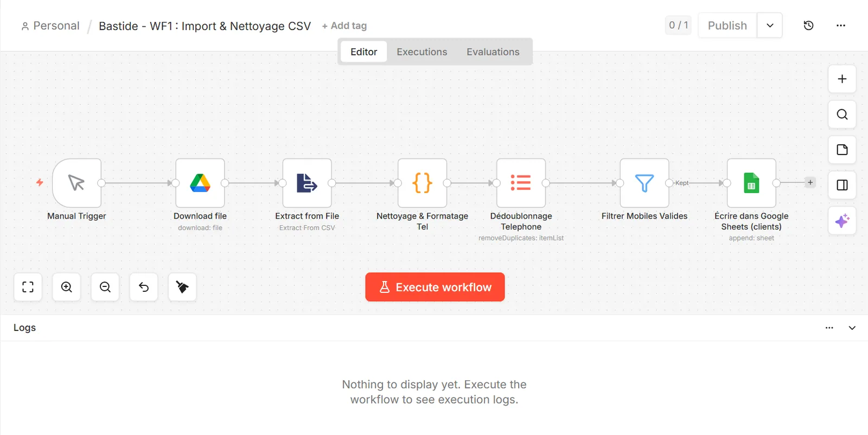Zoom out of the canvas
This screenshot has height=435, width=868.
(105, 287)
